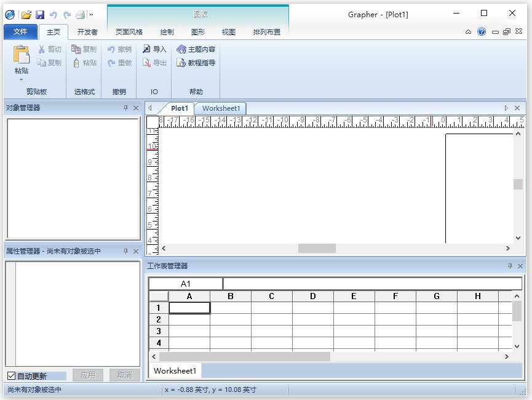Viewport: 532px width, 400px height.
Task: Switch to the 图形 ribbon tab
Action: click(x=198, y=32)
